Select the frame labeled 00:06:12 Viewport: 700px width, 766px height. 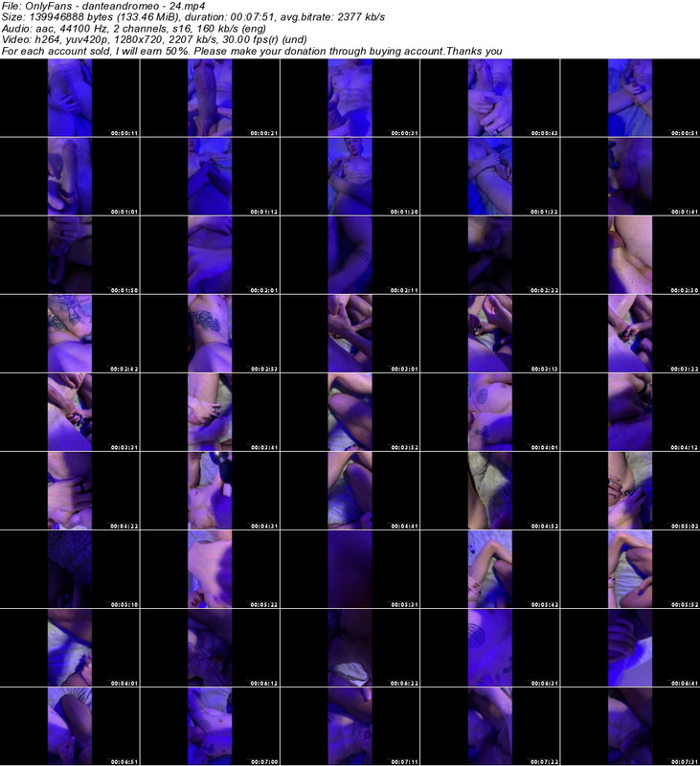click(210, 646)
